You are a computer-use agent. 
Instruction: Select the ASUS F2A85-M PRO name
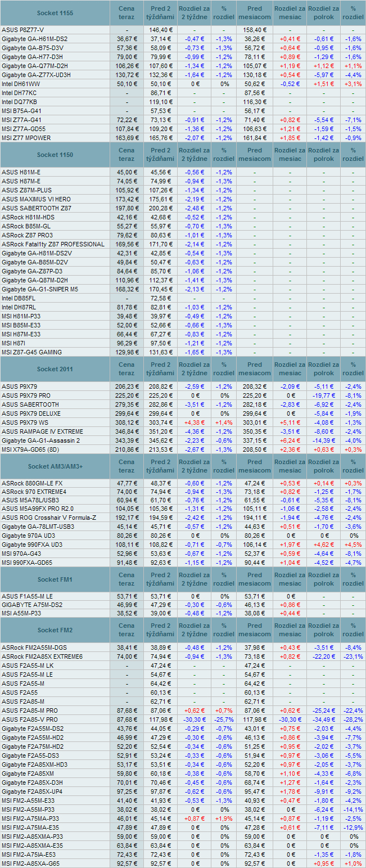point(30,710)
